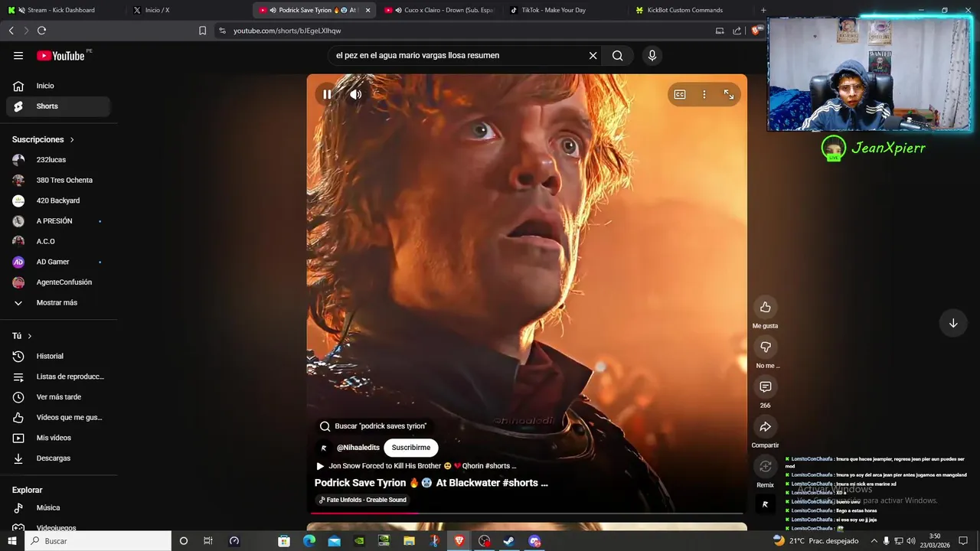
Task: Switch to the Inicio / X tab
Action: point(188,10)
